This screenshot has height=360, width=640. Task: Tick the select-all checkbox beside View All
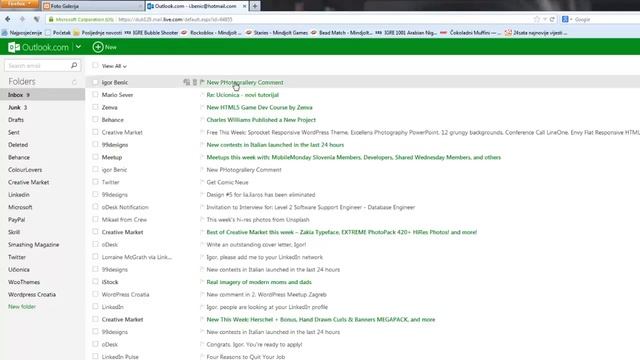(x=95, y=65)
